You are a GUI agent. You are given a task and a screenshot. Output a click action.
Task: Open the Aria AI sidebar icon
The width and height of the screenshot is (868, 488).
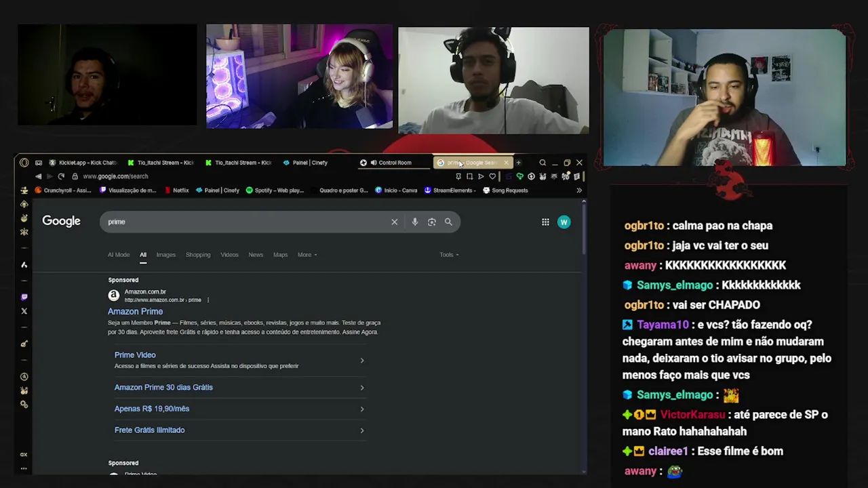pyautogui.click(x=24, y=265)
